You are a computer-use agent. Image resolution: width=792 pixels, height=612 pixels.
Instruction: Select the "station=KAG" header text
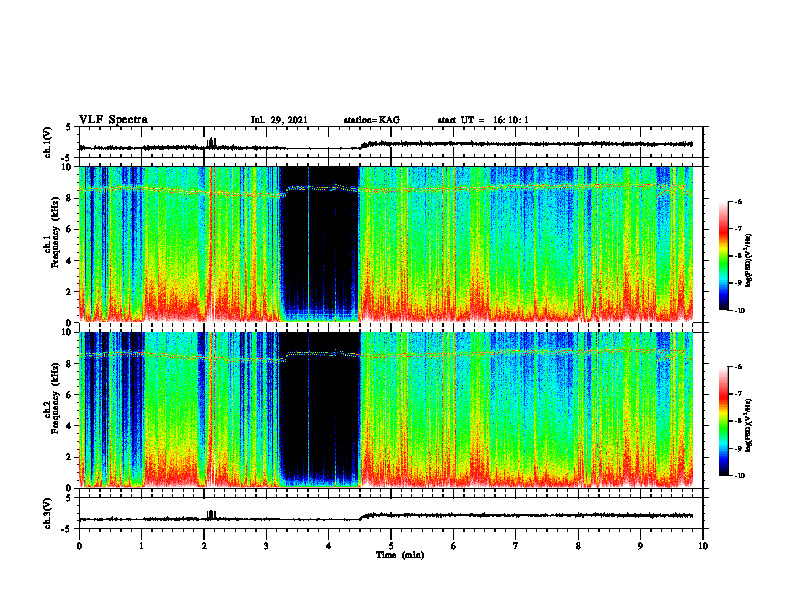(x=372, y=120)
